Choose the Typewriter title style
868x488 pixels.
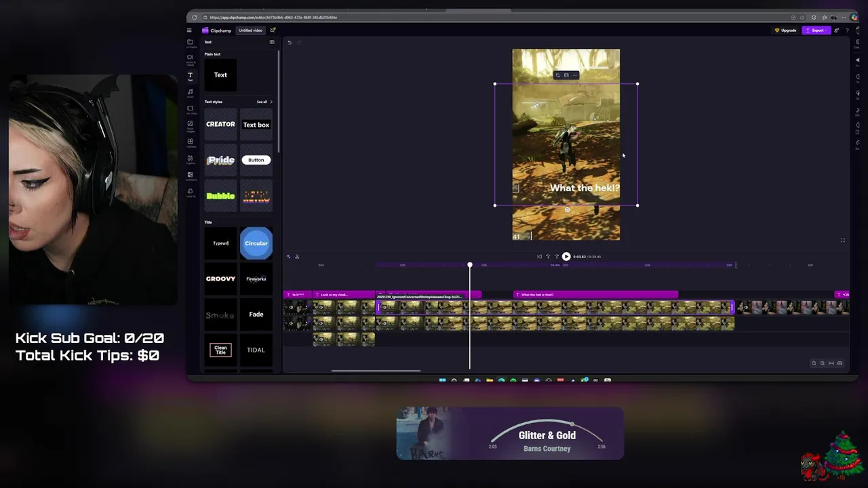point(220,243)
